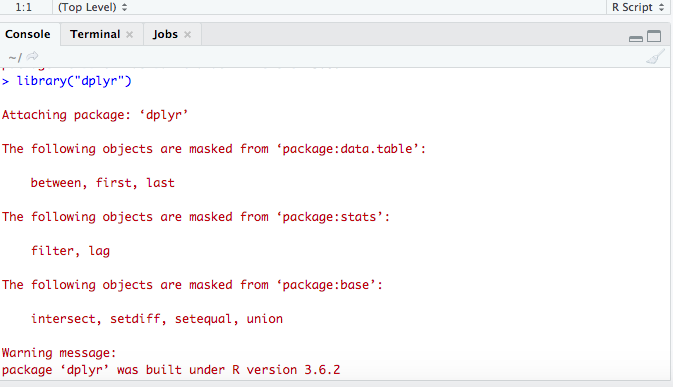673x387 pixels.
Task: Click the masked from 'package:base' line
Action: pyautogui.click(x=192, y=285)
